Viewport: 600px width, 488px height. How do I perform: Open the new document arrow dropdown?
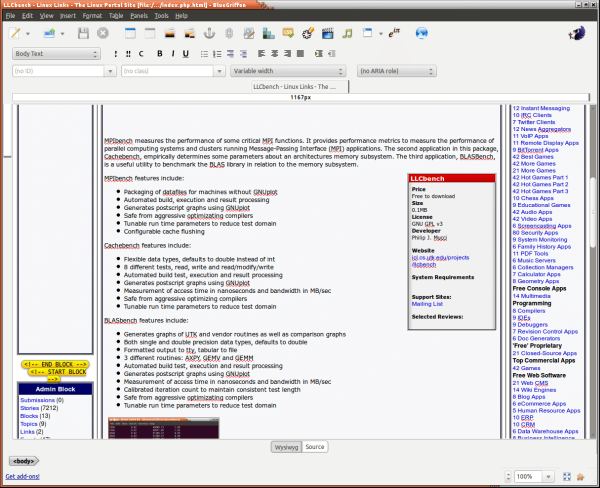pyautogui.click(x=28, y=34)
